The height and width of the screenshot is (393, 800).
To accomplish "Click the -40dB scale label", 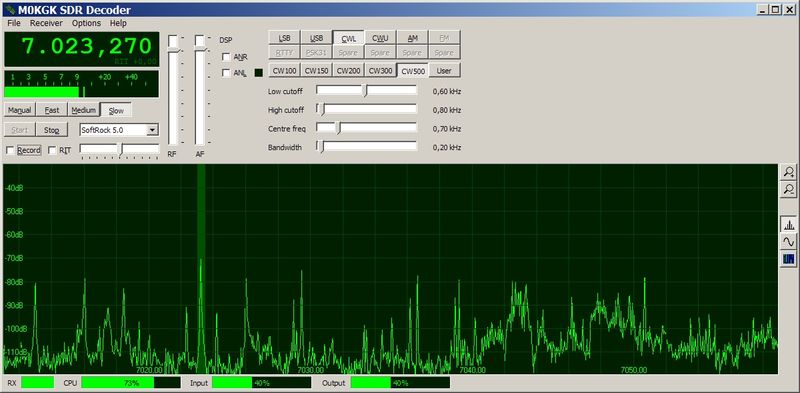I will pyautogui.click(x=14, y=188).
